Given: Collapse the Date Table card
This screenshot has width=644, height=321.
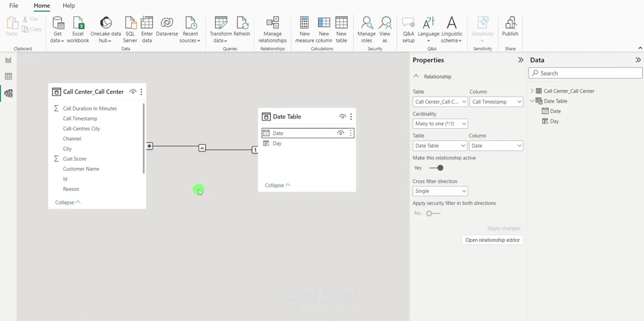Looking at the screenshot, I should (x=278, y=185).
